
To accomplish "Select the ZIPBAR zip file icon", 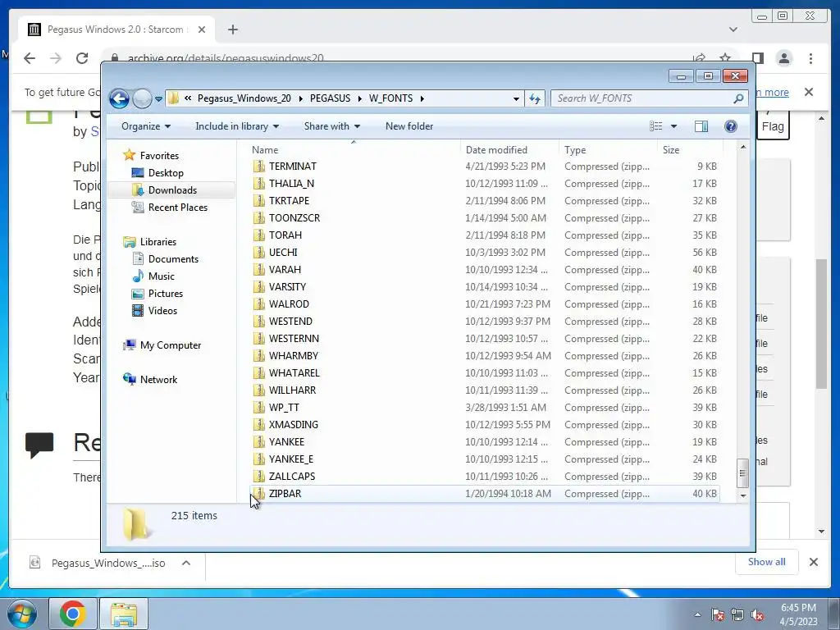I will 258,494.
